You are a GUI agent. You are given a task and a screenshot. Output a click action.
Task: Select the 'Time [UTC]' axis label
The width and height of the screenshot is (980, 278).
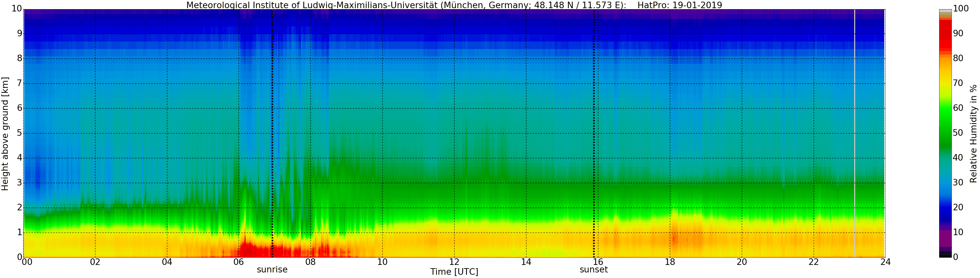454,271
